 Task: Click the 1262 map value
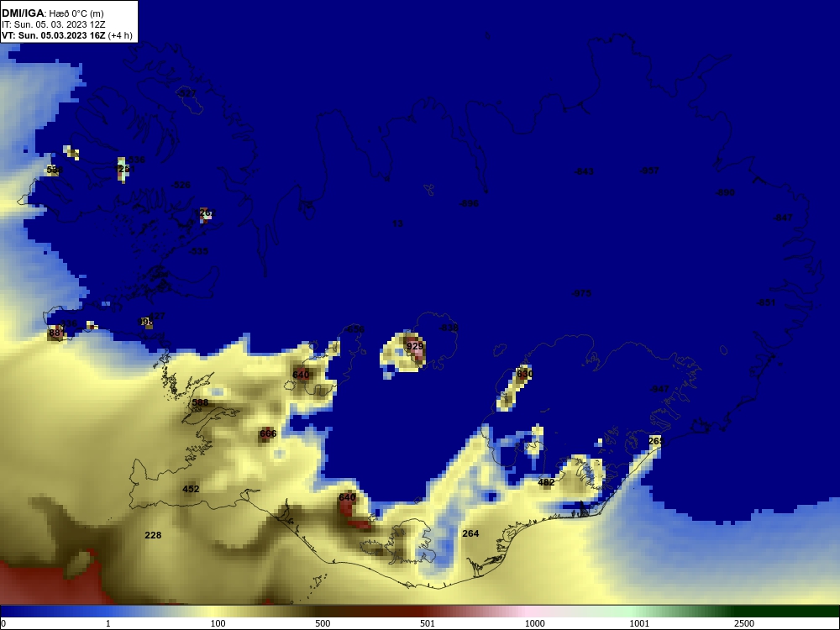[x=205, y=213]
